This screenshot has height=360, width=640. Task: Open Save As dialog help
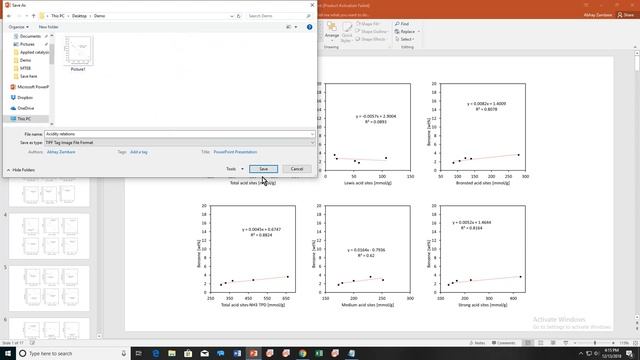tap(309, 27)
